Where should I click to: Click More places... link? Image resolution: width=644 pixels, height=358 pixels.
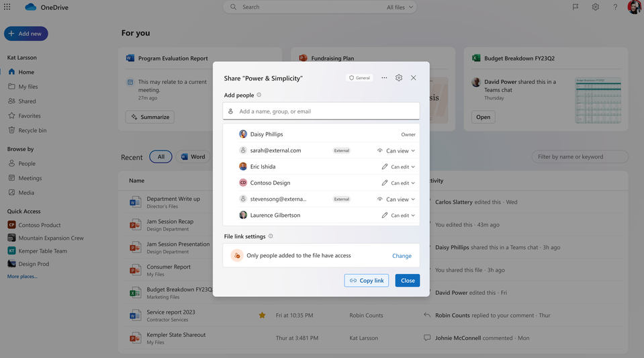pos(22,276)
